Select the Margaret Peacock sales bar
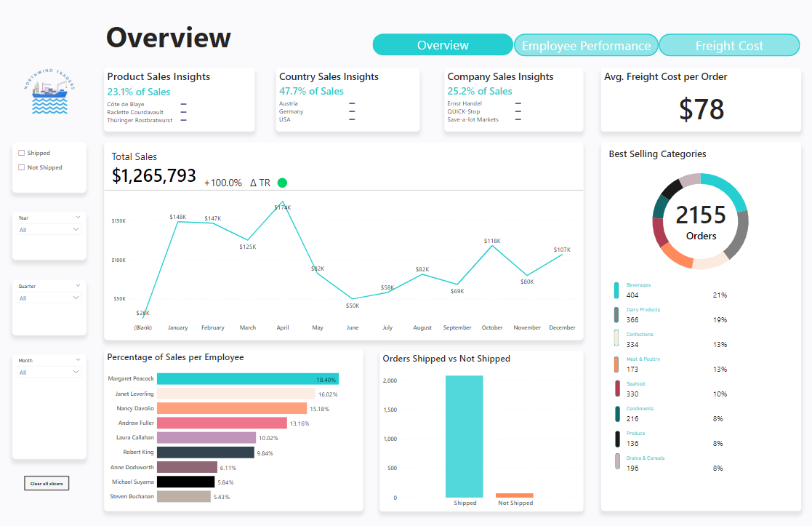Screen dimensions: 812x526 tap(247, 379)
